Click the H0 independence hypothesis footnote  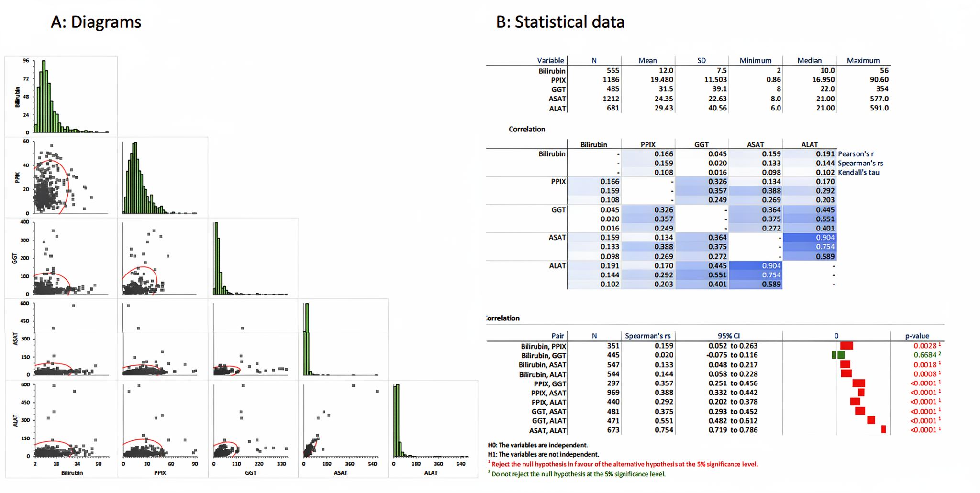tap(538, 445)
